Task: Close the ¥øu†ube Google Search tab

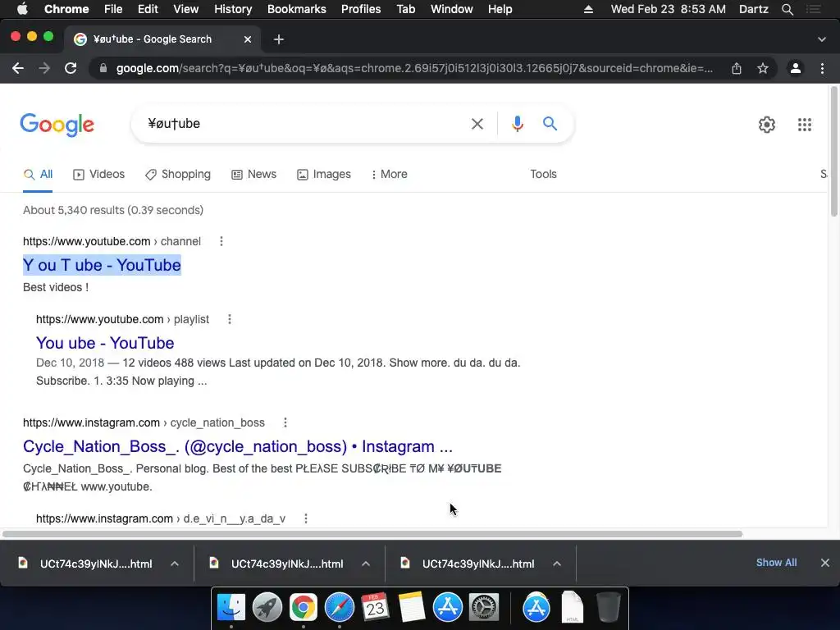Action: coord(248,39)
